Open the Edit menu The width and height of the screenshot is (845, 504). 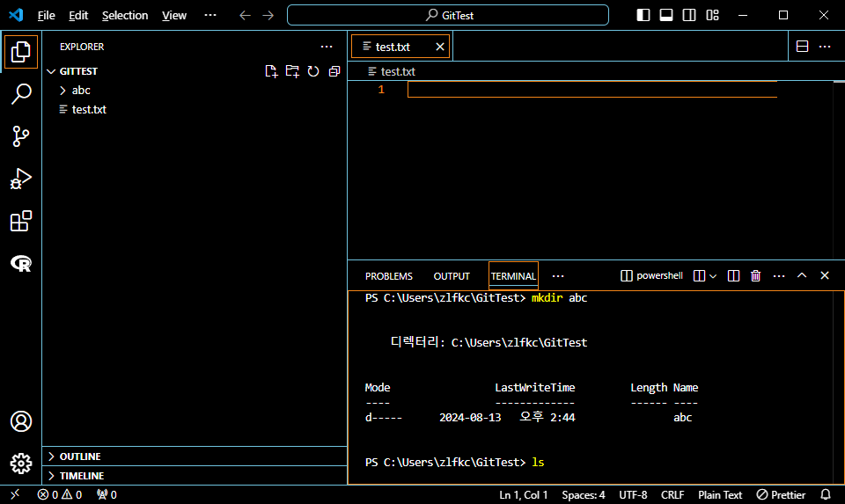click(78, 16)
